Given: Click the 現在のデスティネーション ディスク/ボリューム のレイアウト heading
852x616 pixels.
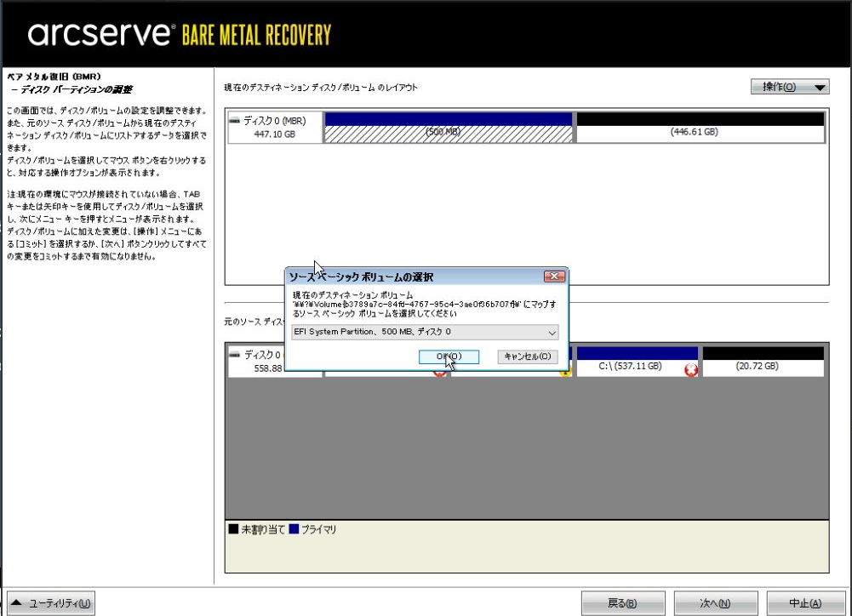Looking at the screenshot, I should pyautogui.click(x=321, y=88).
